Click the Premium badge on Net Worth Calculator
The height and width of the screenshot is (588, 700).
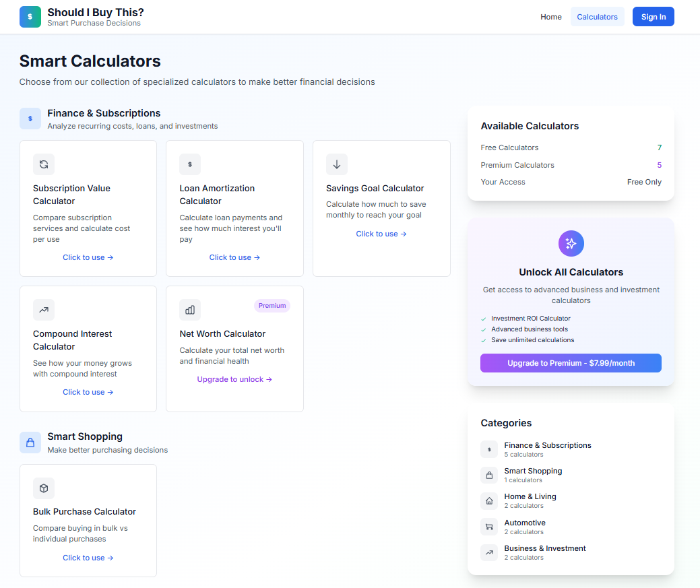pos(272,305)
